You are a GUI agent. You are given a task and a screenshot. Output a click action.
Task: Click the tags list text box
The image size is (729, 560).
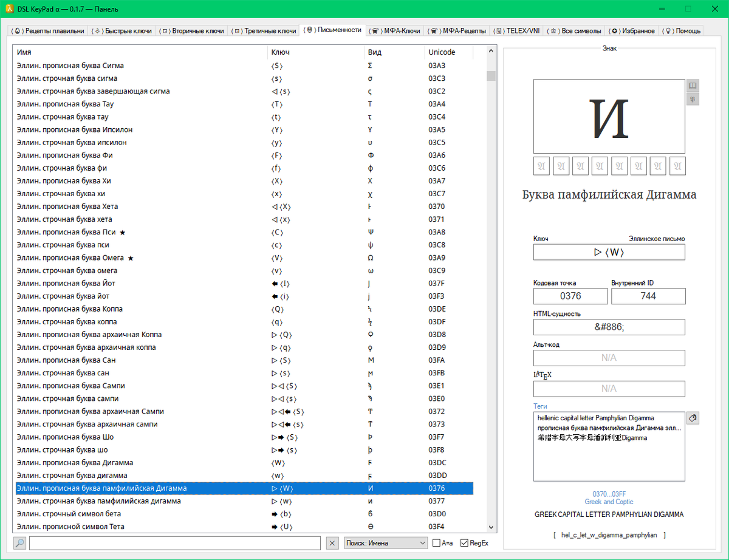(x=609, y=446)
